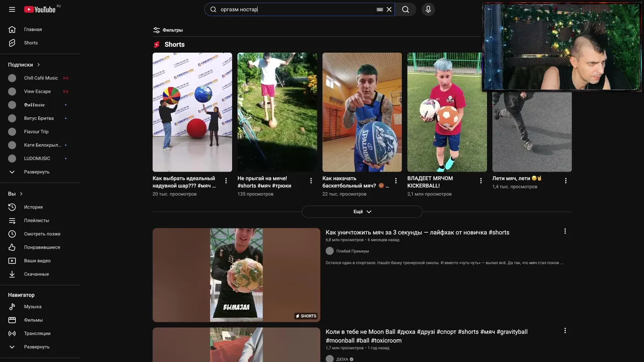The width and height of the screenshot is (644, 362).
Task: Click the YouTube logo
Action: click(x=40, y=10)
